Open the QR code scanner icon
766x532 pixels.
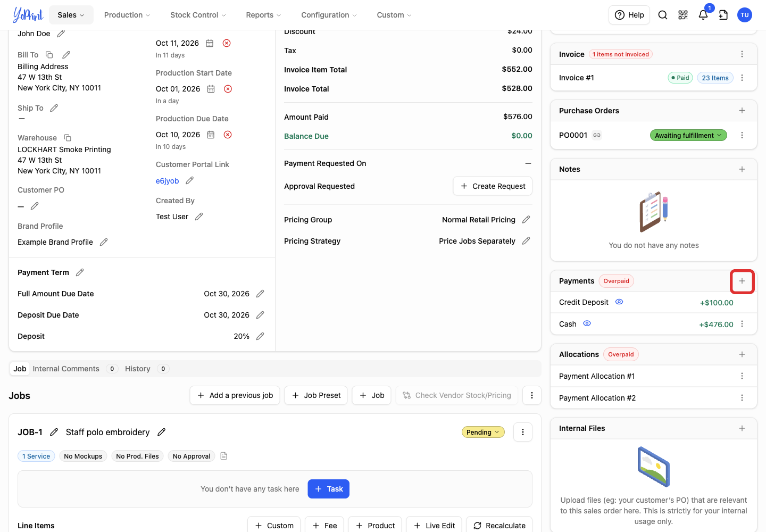click(683, 15)
